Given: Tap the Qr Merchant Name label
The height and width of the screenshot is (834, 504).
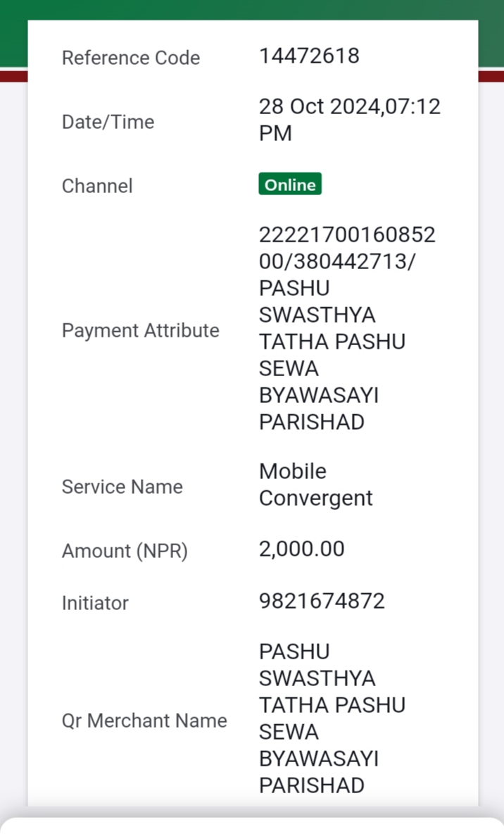Looking at the screenshot, I should tap(144, 721).
